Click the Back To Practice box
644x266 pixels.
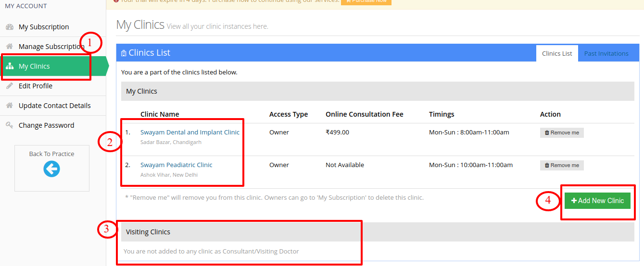(x=52, y=168)
